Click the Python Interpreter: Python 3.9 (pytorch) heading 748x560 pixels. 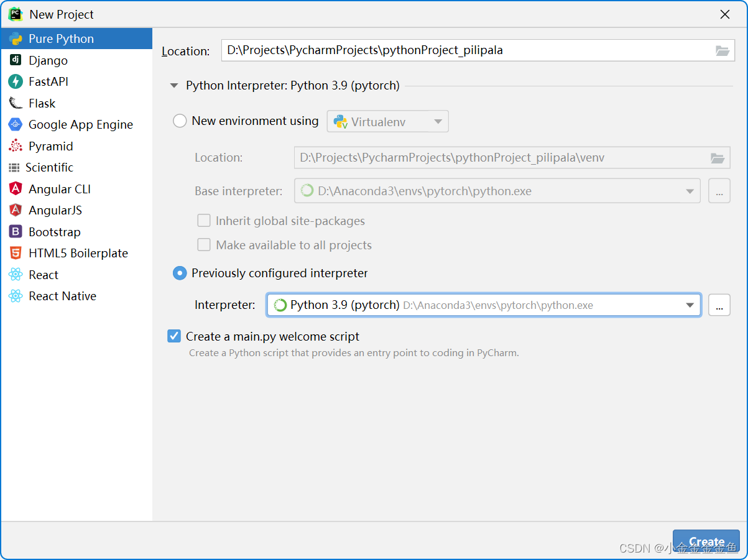pos(292,86)
